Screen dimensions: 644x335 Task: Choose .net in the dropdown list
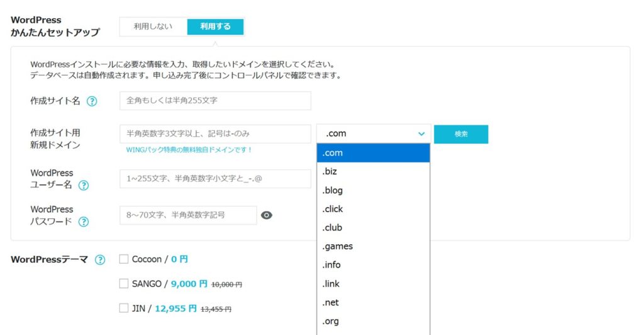374,302
